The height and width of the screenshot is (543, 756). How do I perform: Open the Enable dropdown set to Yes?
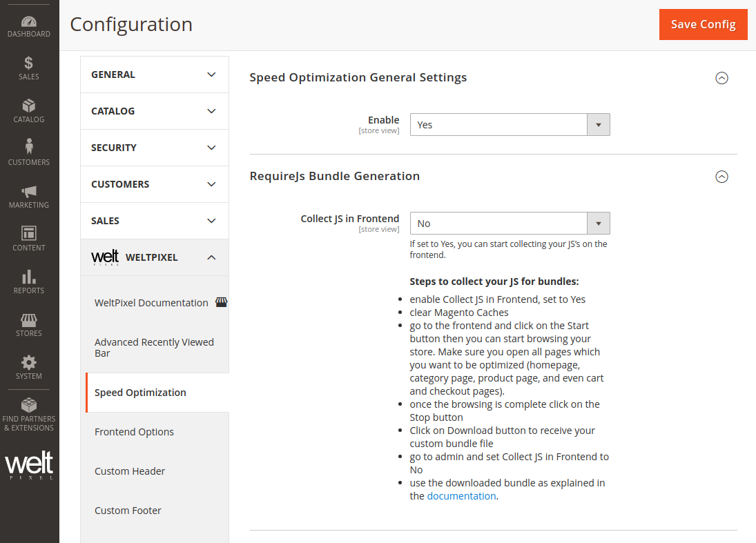(x=510, y=125)
